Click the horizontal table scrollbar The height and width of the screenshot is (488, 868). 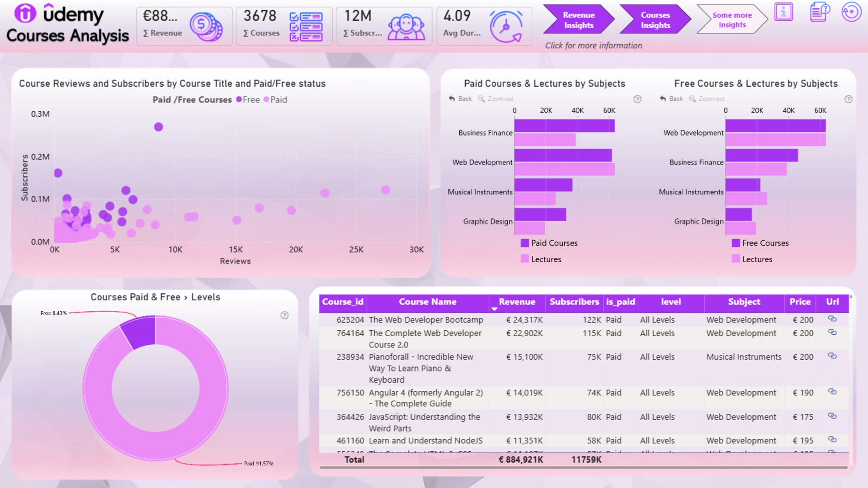tap(583, 468)
